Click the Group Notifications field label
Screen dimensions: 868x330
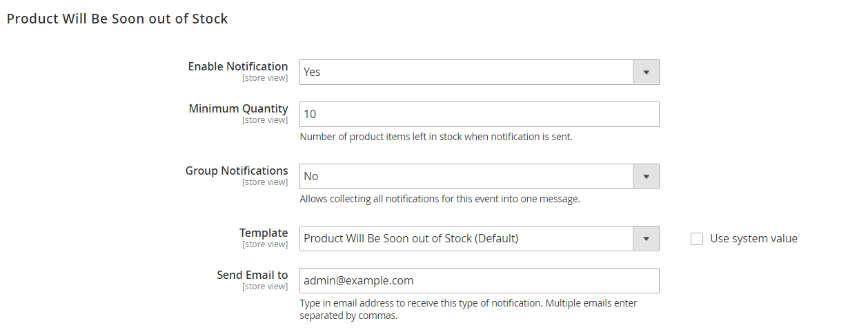tap(237, 171)
